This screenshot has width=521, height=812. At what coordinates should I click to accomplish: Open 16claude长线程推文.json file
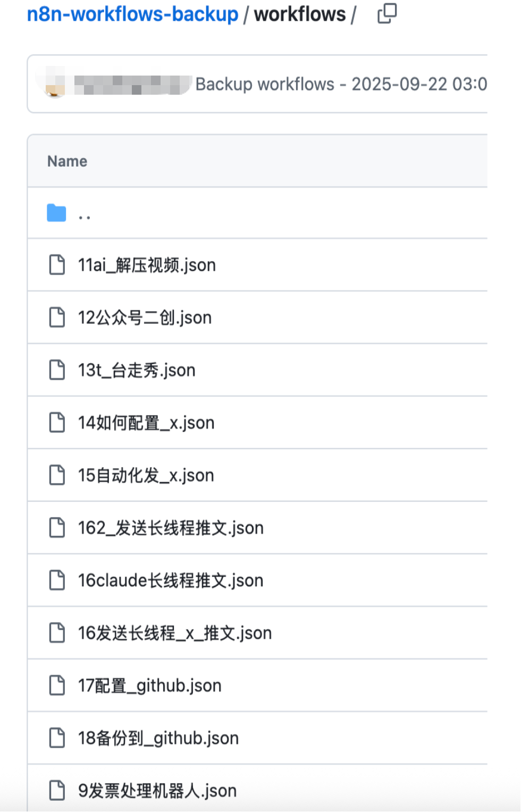[171, 581]
